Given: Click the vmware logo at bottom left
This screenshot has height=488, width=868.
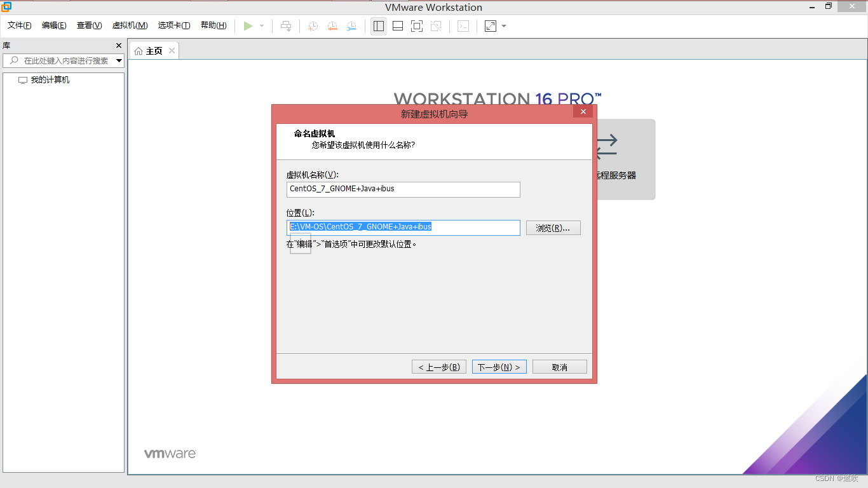Looking at the screenshot, I should [170, 454].
